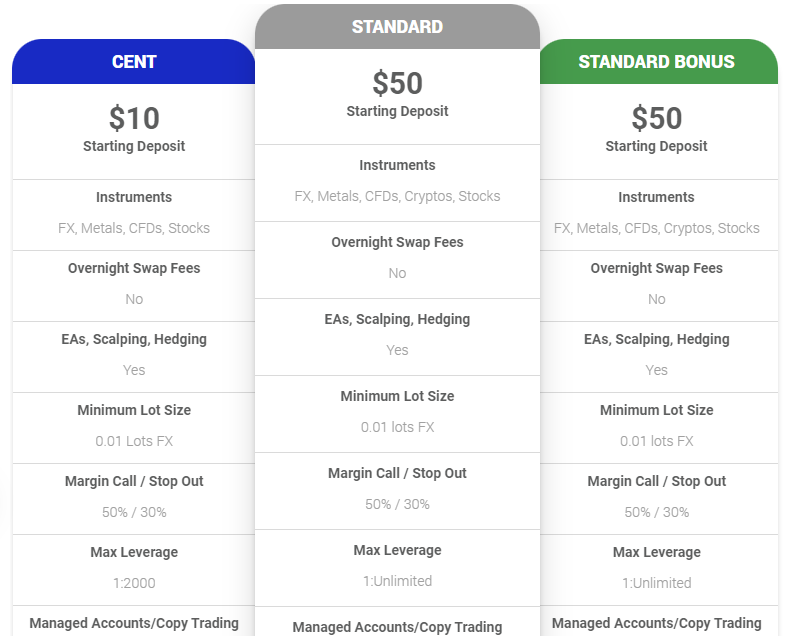Click the $10 starting deposit amount

134,118
